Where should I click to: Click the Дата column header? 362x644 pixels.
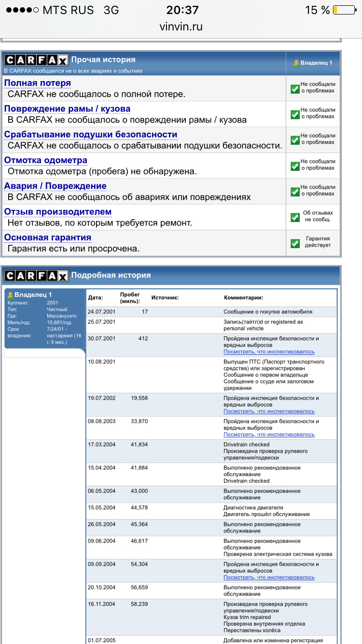tap(96, 298)
